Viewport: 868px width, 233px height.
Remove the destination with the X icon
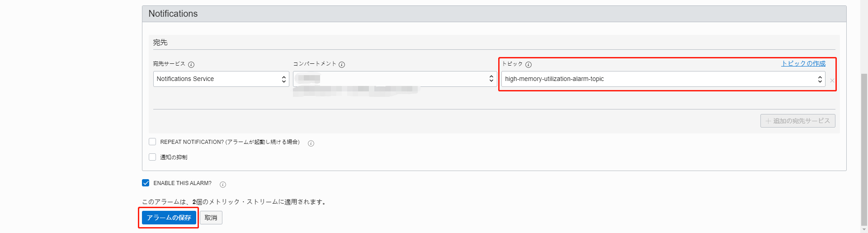point(832,81)
